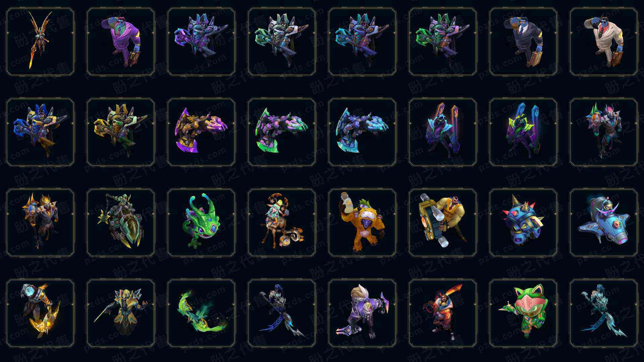Choose the golden robed swordsman tile
Screen dimensions: 644x362
(x=121, y=313)
